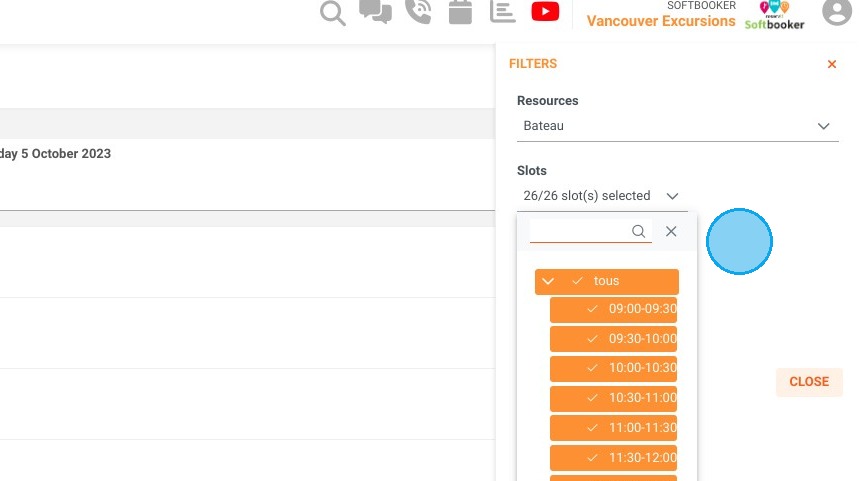Click the Resources label
The image size is (860, 481).
point(547,101)
